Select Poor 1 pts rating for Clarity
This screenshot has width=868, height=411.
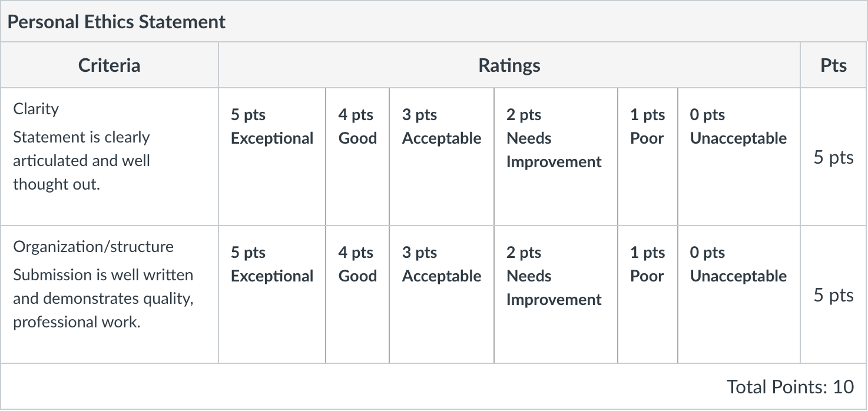(648, 157)
